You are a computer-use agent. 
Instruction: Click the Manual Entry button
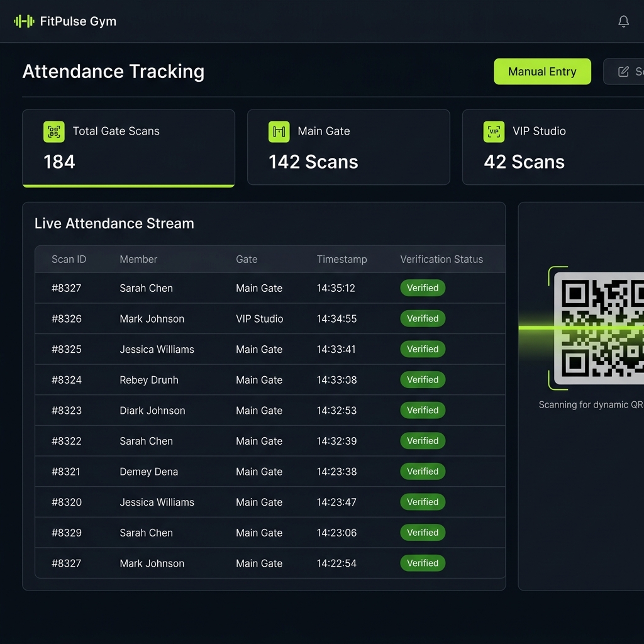tap(542, 72)
